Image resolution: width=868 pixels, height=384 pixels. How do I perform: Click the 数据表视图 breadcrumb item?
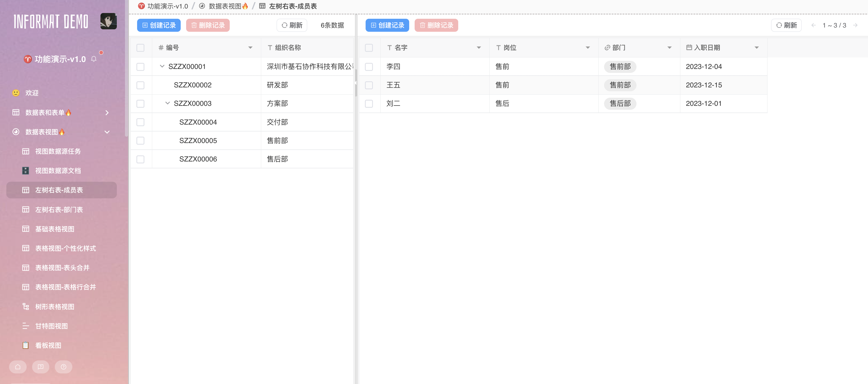pyautogui.click(x=225, y=6)
